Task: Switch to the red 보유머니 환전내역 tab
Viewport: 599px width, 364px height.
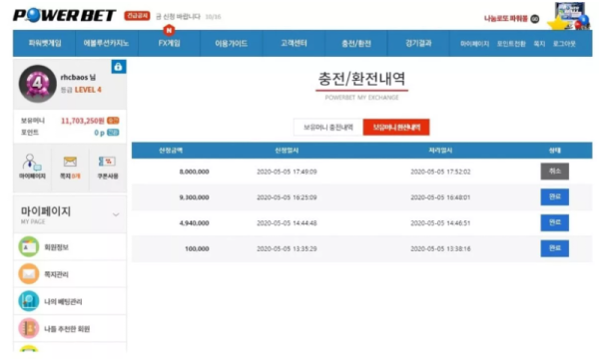Action: (x=396, y=127)
